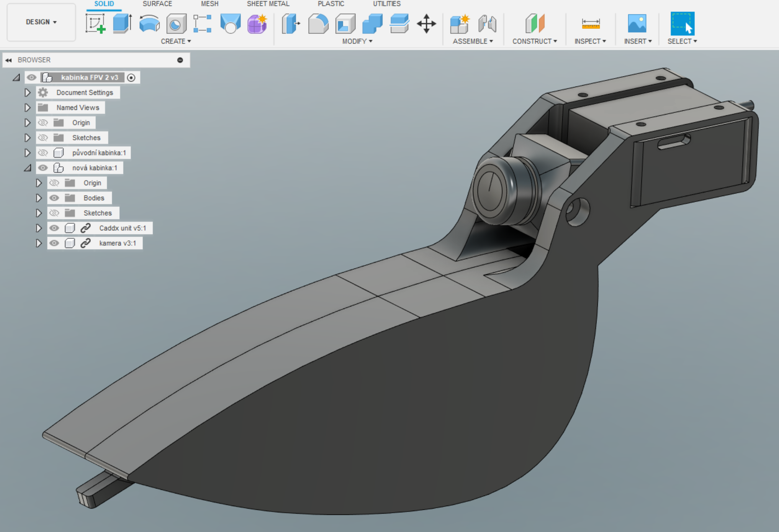
Task: Click the Move/Copy arrows icon
Action: pyautogui.click(x=426, y=23)
